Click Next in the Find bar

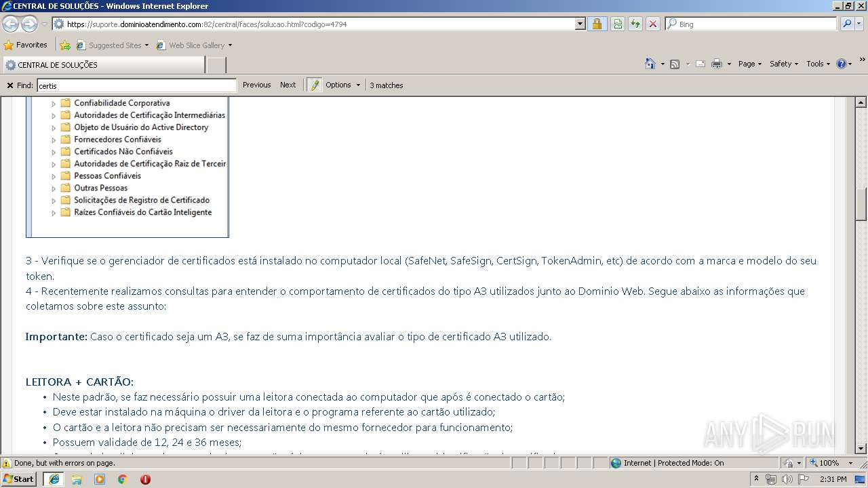(288, 85)
